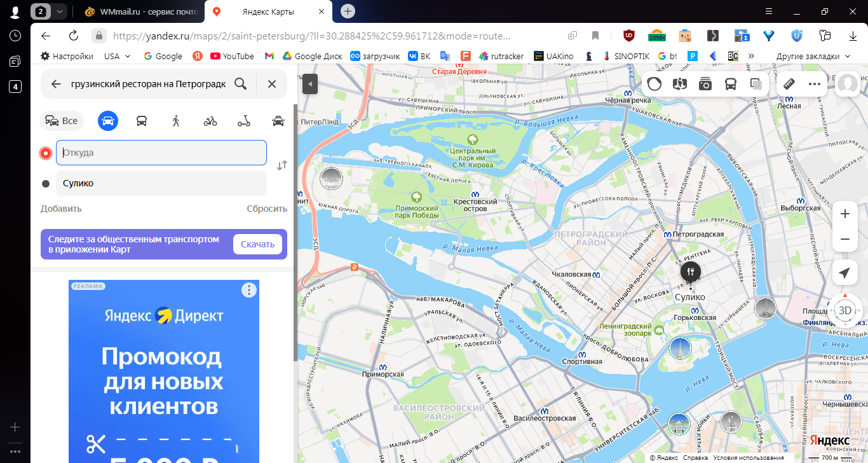
Task: Open the YouTube bookmark
Action: pos(232,56)
